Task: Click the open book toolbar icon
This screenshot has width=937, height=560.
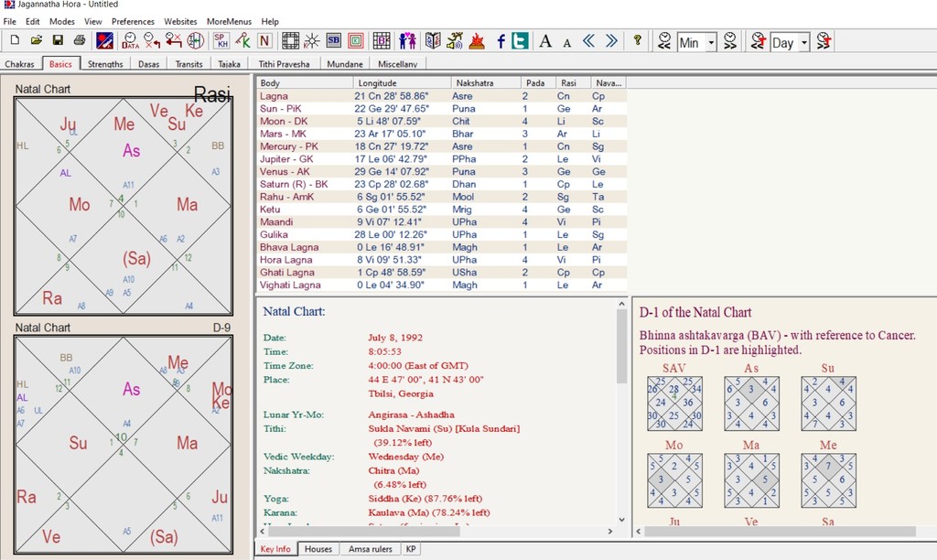Action: (433, 40)
